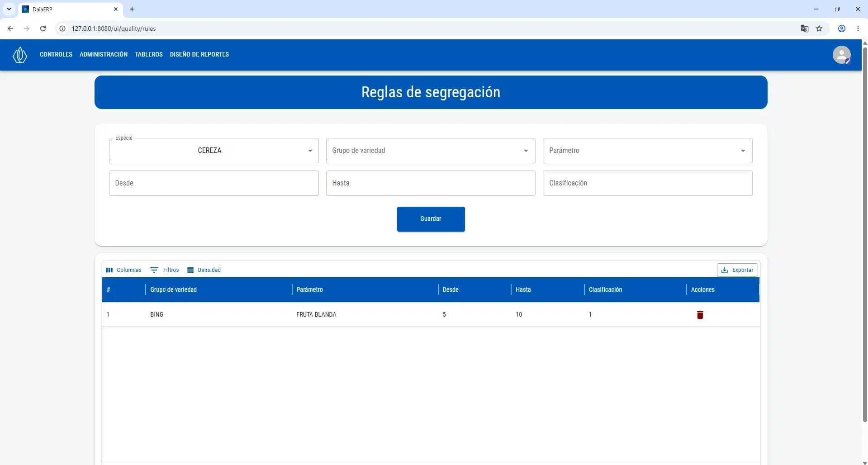Image resolution: width=868 pixels, height=465 pixels.
Task: Open the TABLEROS menu
Action: pyautogui.click(x=149, y=54)
